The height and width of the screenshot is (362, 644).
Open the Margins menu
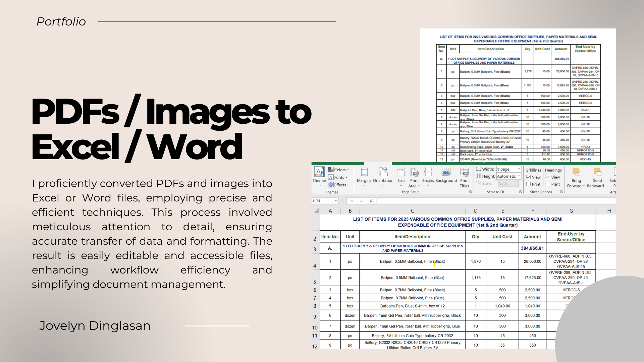(x=364, y=177)
